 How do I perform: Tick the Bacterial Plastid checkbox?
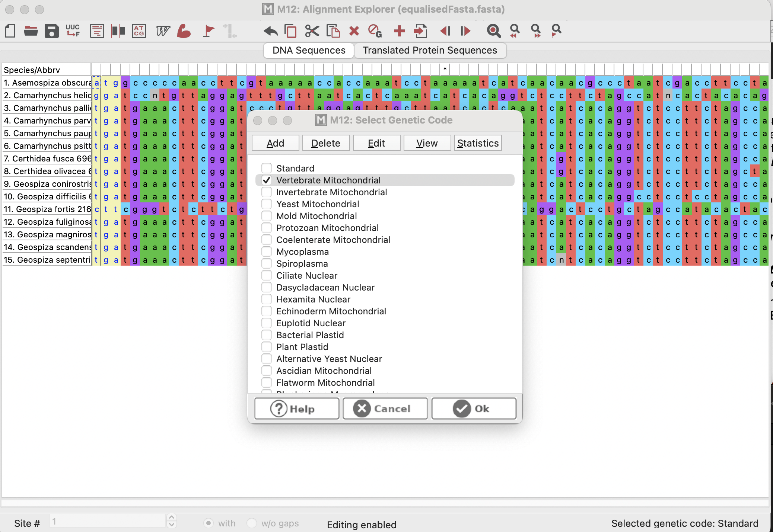pos(267,335)
